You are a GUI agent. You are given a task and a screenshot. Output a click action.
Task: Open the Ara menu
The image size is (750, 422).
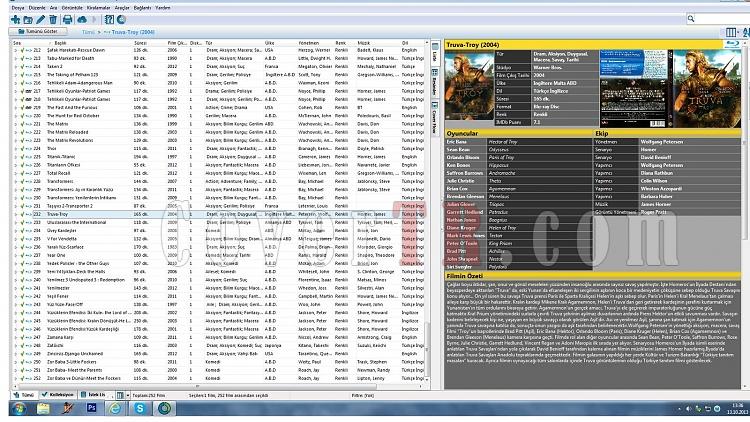point(53,8)
